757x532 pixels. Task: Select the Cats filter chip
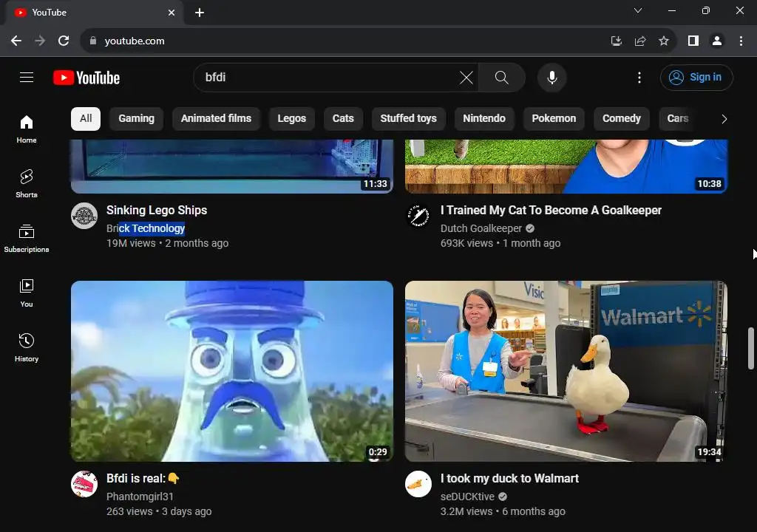coord(343,119)
